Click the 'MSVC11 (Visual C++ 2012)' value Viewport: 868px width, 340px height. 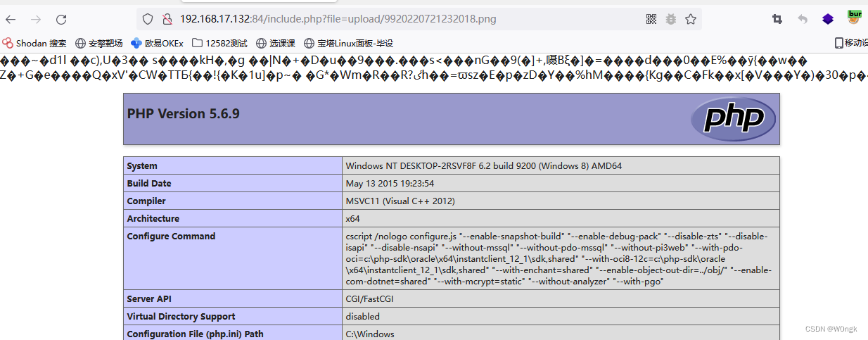pyautogui.click(x=400, y=201)
